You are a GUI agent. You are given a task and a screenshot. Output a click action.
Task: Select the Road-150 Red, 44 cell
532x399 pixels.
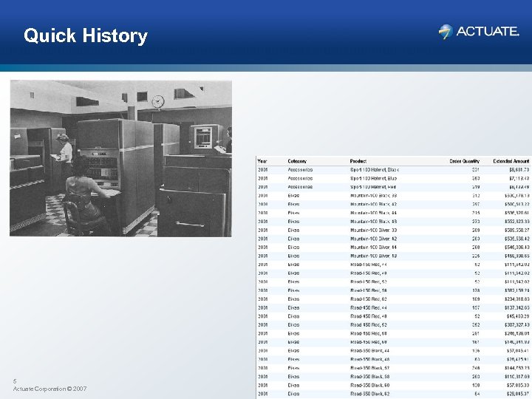(369, 265)
